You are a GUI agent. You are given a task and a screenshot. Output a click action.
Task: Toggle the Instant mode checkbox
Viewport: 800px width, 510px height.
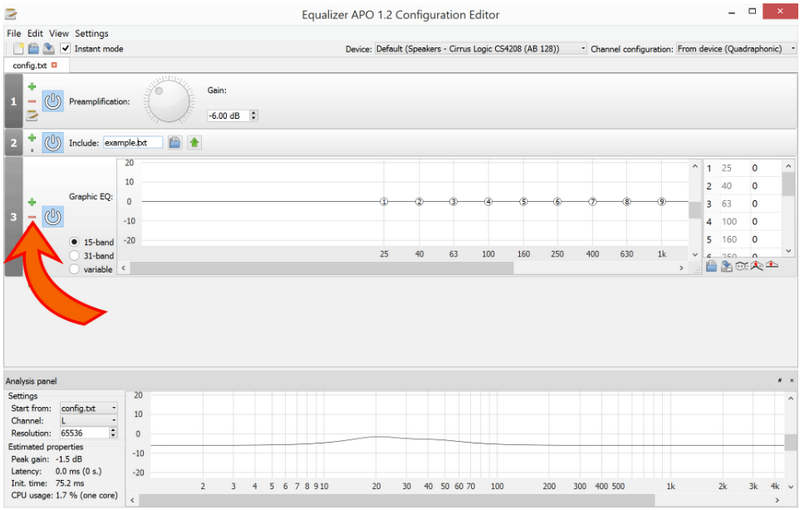(65, 48)
